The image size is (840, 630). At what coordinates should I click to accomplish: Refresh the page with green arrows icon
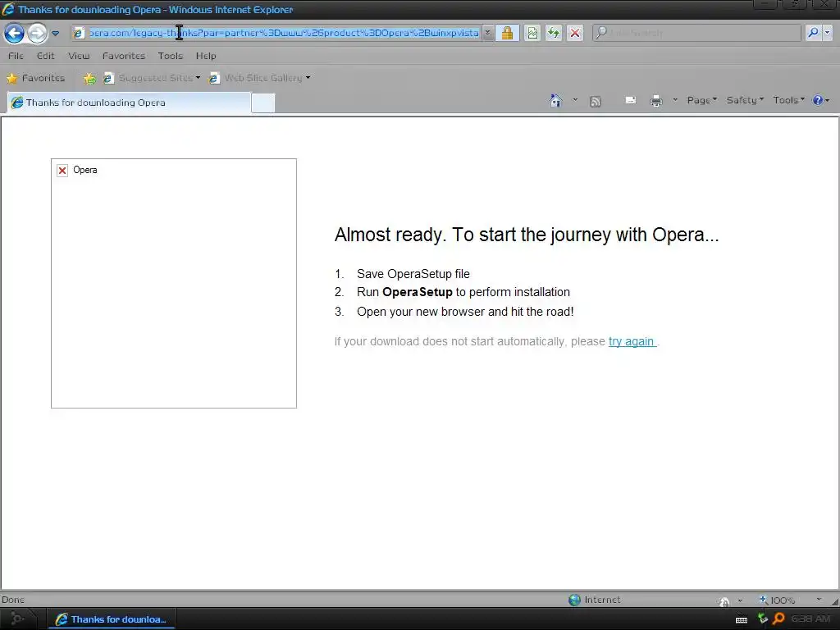point(554,33)
